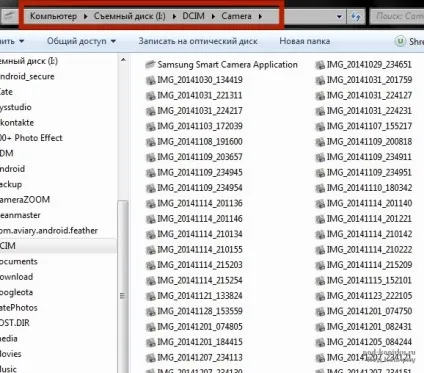Click icon of IMG_20141109_234911
424x373 pixels.
tap(320, 157)
